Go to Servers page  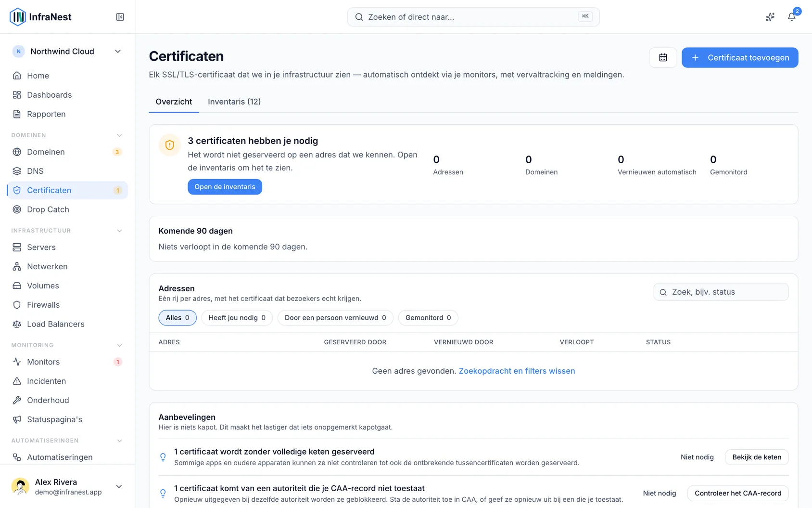[x=67, y=247]
